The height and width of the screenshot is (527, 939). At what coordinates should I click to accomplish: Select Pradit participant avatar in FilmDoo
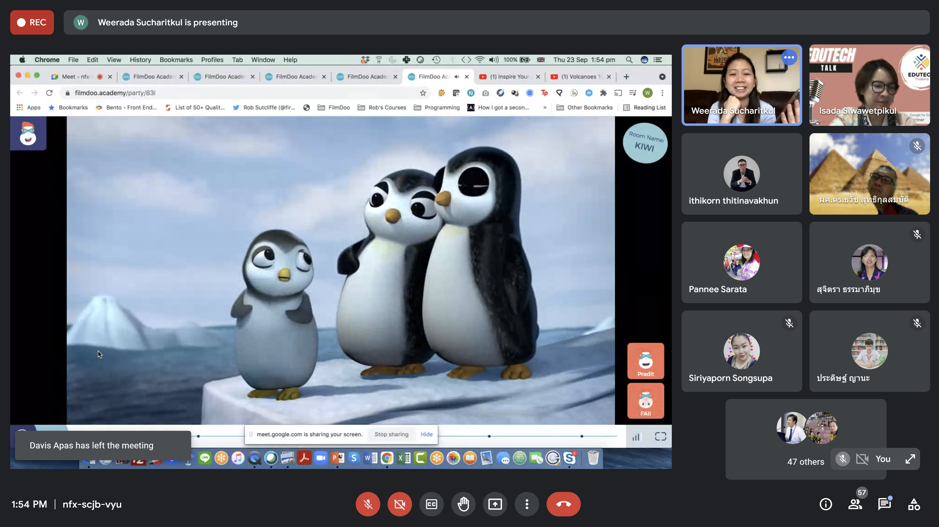click(646, 361)
